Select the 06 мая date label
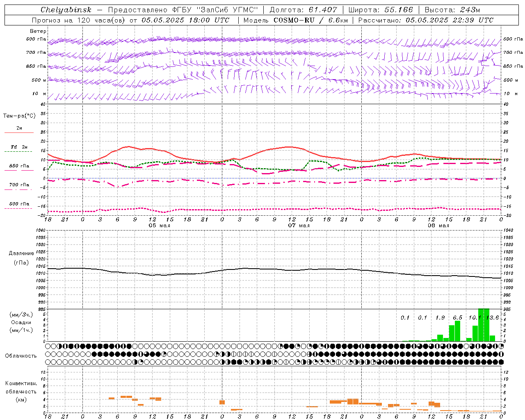Screen dimensions: 525x420 tap(159, 226)
